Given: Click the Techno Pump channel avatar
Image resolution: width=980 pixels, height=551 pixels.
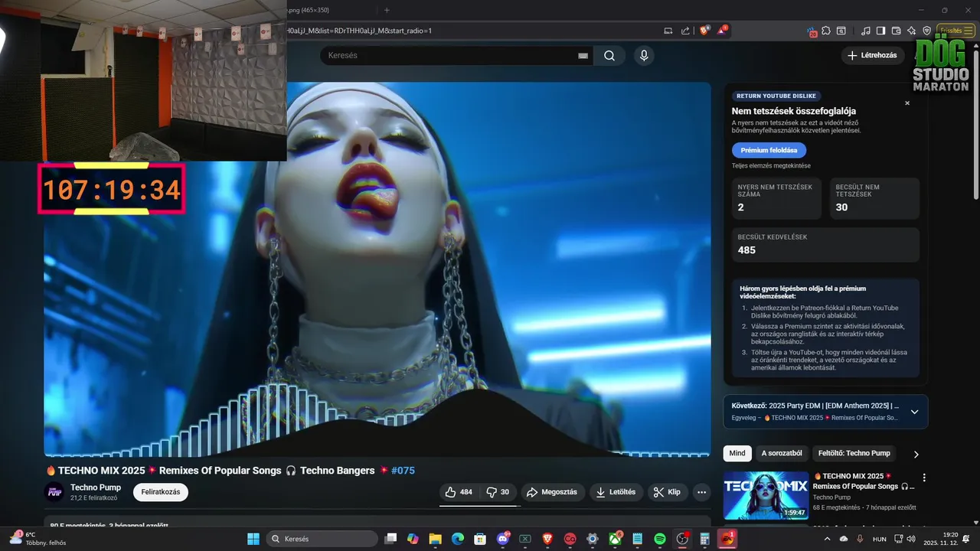Looking at the screenshot, I should point(54,492).
